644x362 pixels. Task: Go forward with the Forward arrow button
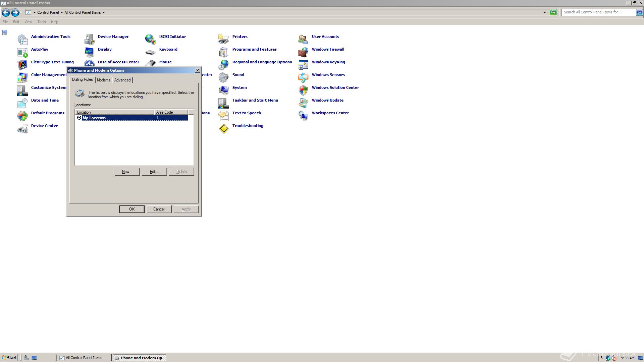click(x=15, y=13)
